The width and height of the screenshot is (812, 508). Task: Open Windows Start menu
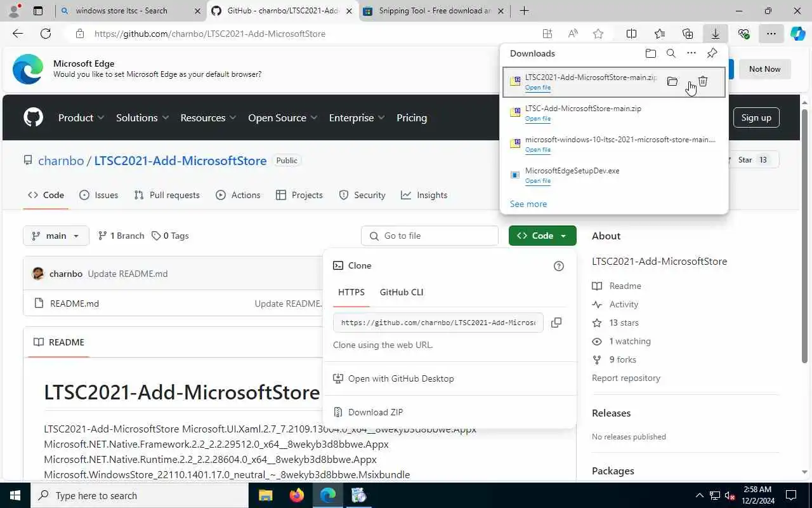(15, 495)
